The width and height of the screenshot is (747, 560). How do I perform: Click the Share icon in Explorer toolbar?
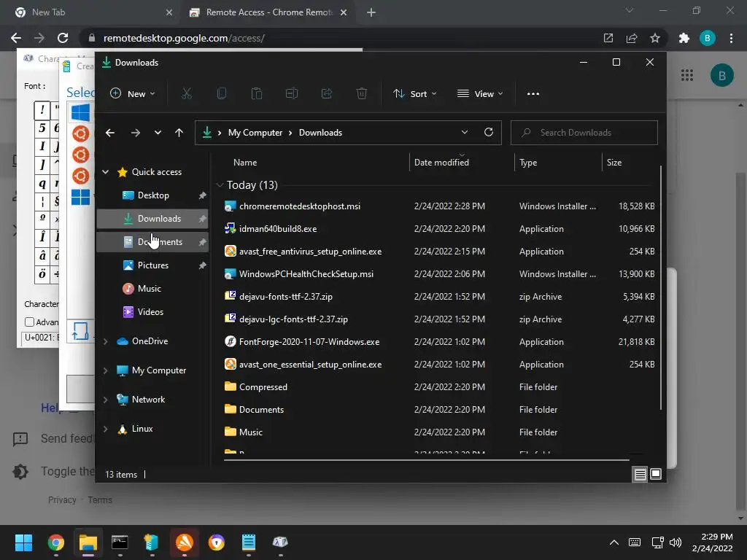pos(327,94)
